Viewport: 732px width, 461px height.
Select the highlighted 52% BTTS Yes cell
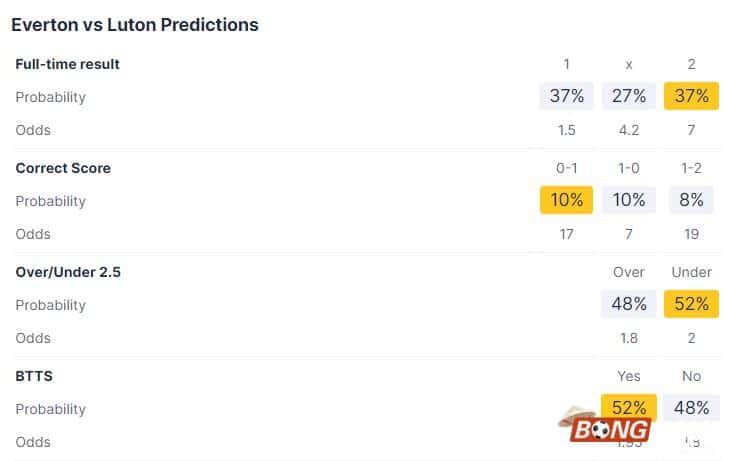[x=628, y=406]
